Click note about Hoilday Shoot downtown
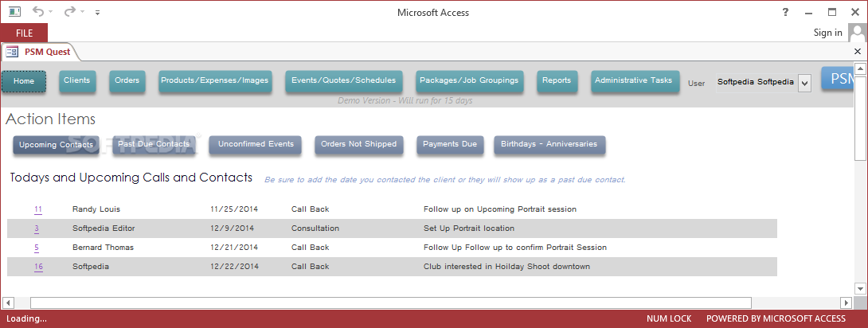 tap(506, 267)
